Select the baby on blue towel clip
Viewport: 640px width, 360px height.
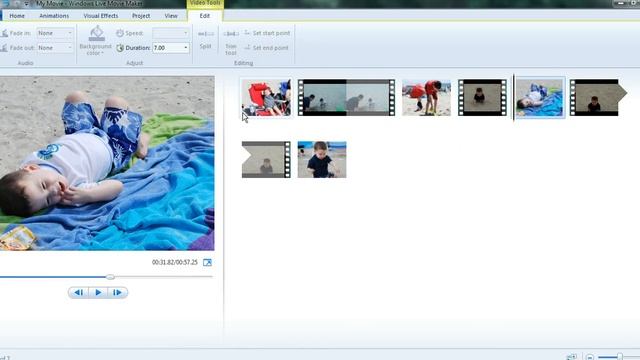(x=540, y=98)
